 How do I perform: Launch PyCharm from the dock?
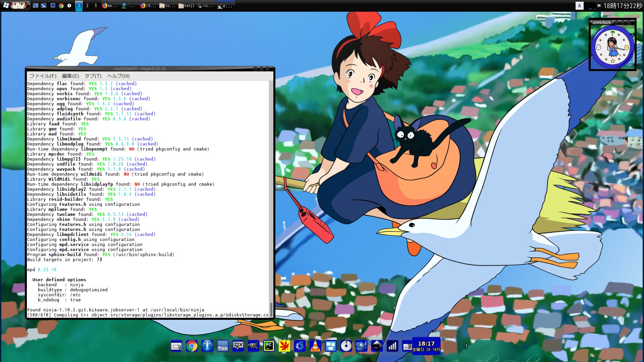(x=269, y=346)
